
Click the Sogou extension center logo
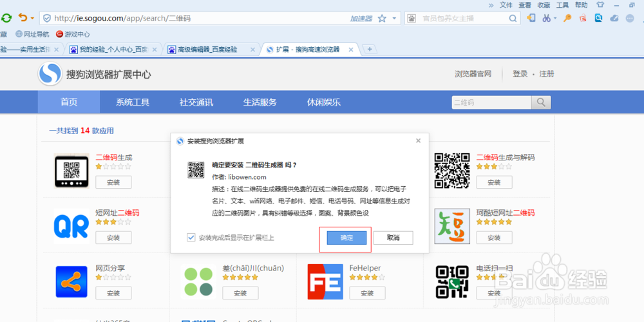click(x=50, y=74)
